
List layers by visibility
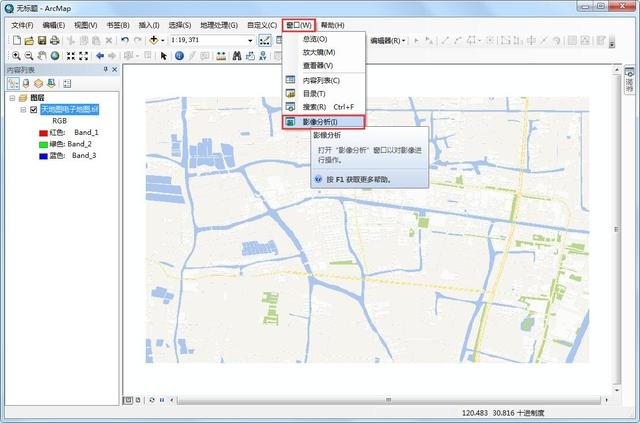(x=38, y=84)
